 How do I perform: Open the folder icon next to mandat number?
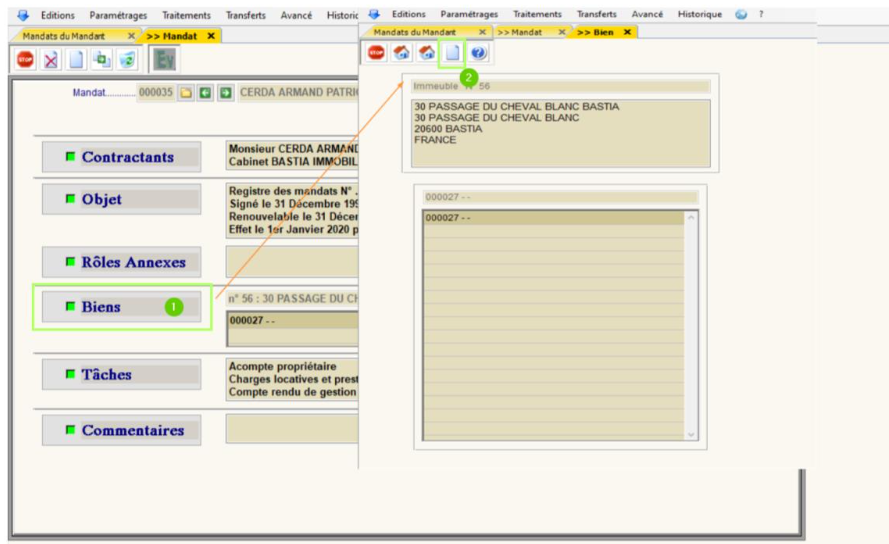coord(186,92)
